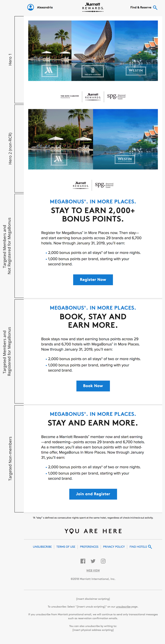165x644 pixels.
Task: Click the Find & Reserve magnifier icon
Action: [155, 7]
